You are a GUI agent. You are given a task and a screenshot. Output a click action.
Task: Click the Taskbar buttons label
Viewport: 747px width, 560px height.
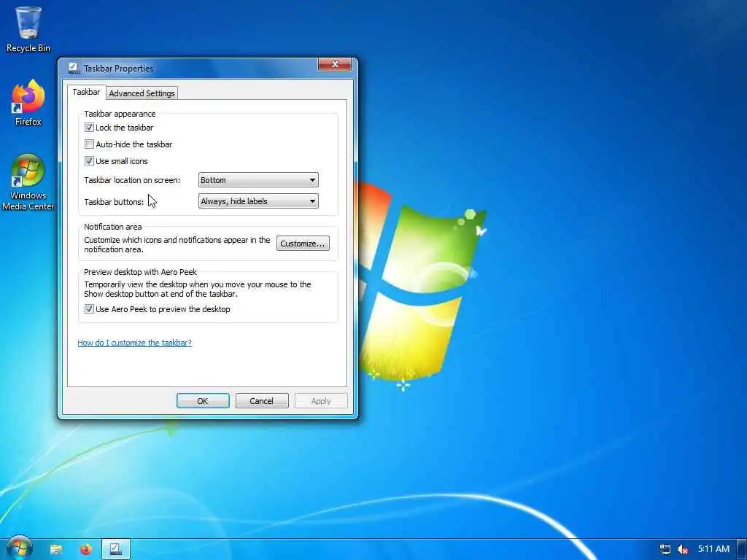coord(113,202)
